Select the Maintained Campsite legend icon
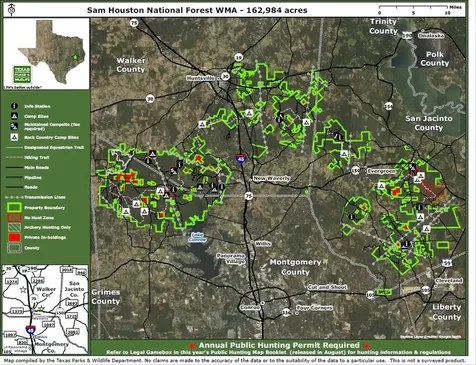This screenshot has width=476, height=365. [x=14, y=126]
